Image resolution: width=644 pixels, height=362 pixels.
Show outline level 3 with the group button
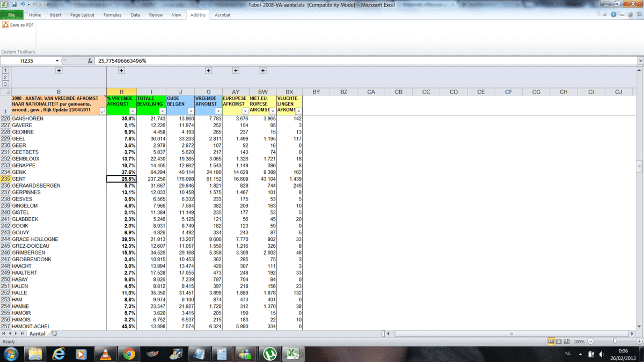tap(5, 84)
